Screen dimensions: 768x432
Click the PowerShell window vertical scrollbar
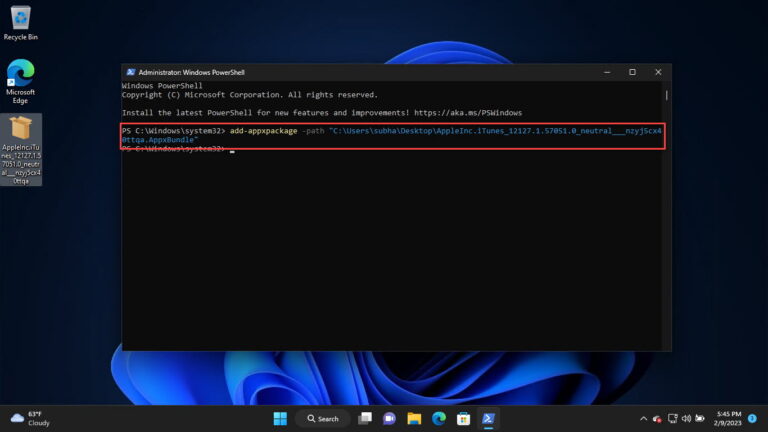click(x=667, y=216)
